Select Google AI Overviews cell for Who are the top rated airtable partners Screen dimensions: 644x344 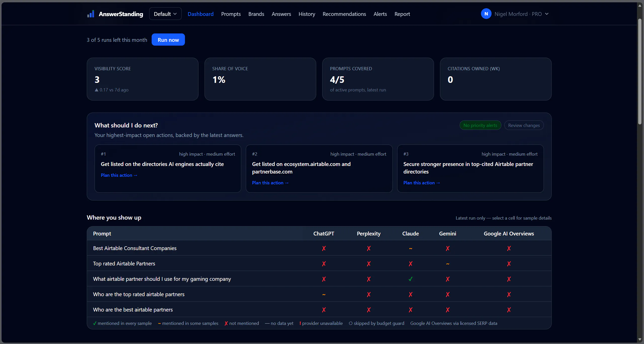click(509, 294)
